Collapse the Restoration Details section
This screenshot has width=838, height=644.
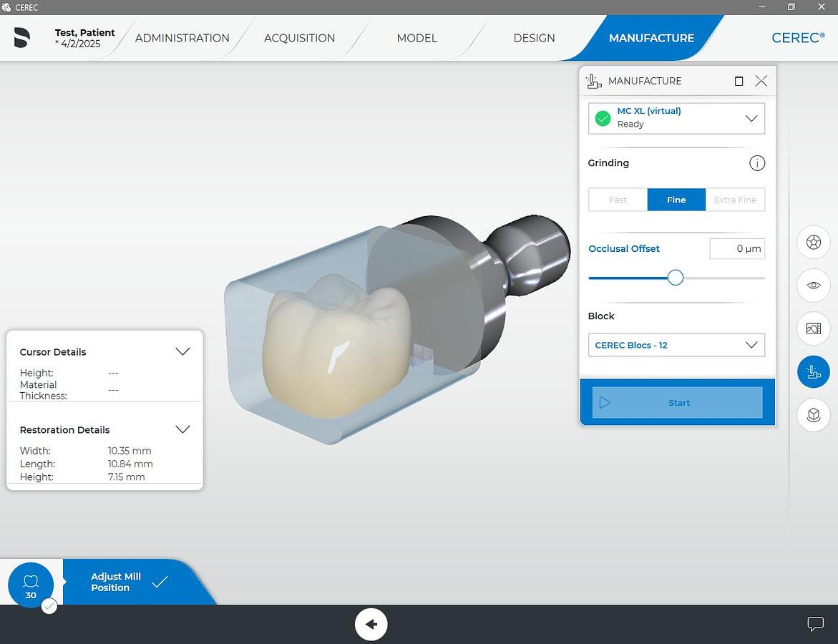click(182, 429)
